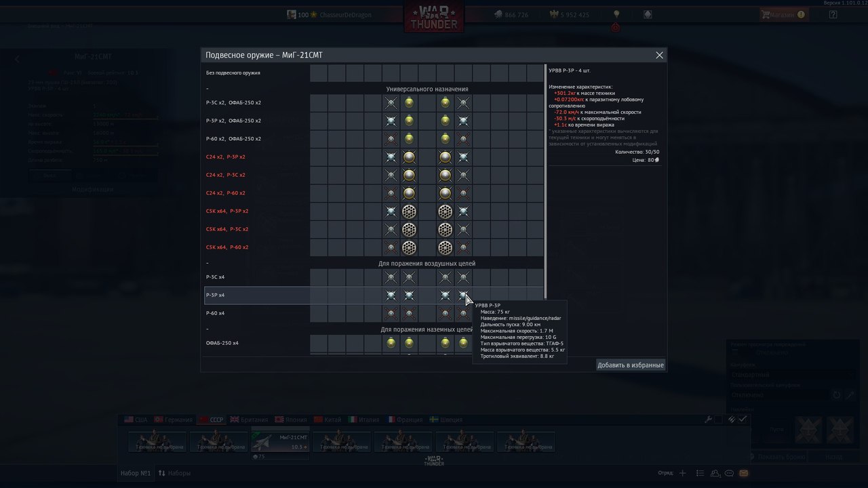Open the Наборы presets dropdown
Viewport: 868px width, 488px height.
point(174,472)
